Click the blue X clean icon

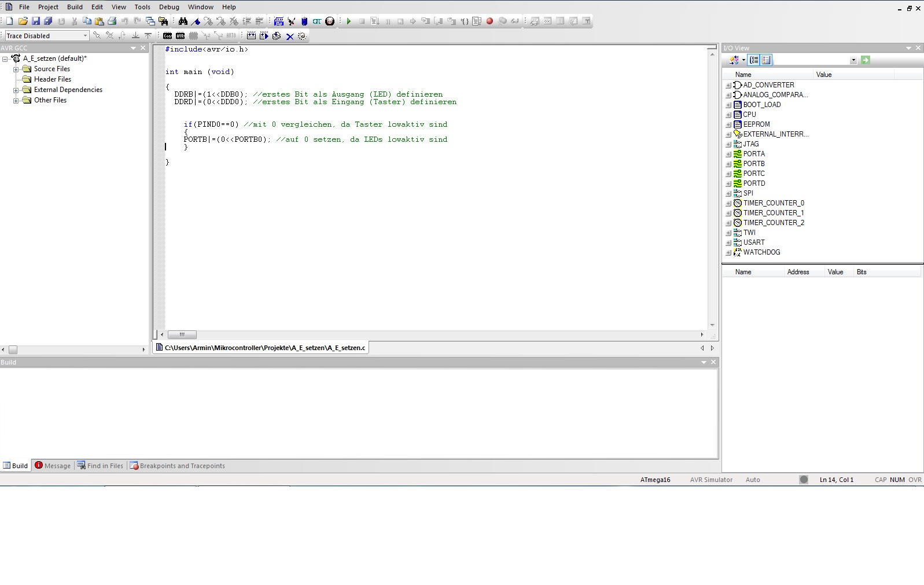point(290,36)
